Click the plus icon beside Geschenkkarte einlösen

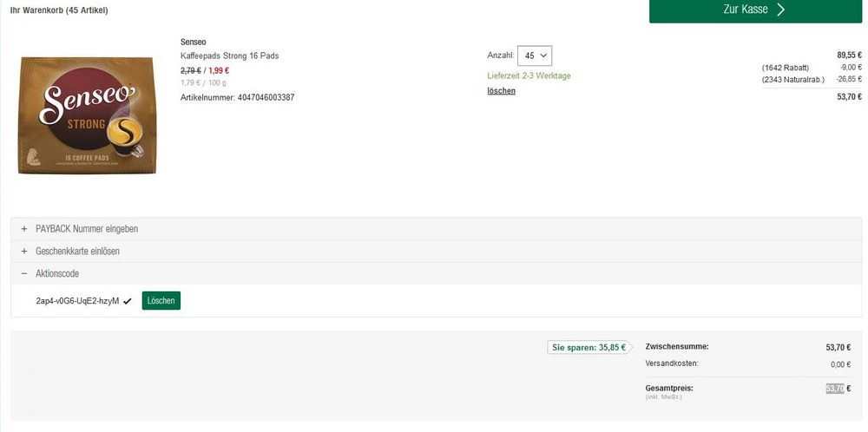[23, 251]
